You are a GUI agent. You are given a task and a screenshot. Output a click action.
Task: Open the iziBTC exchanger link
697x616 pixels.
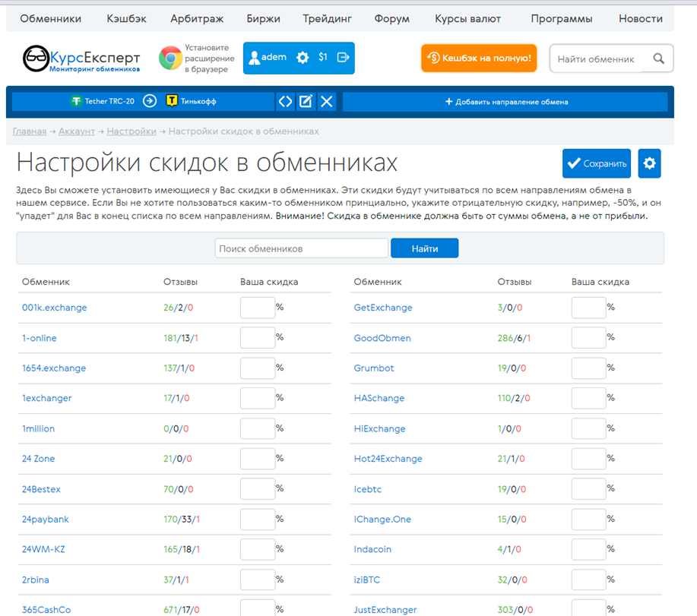pos(366,580)
